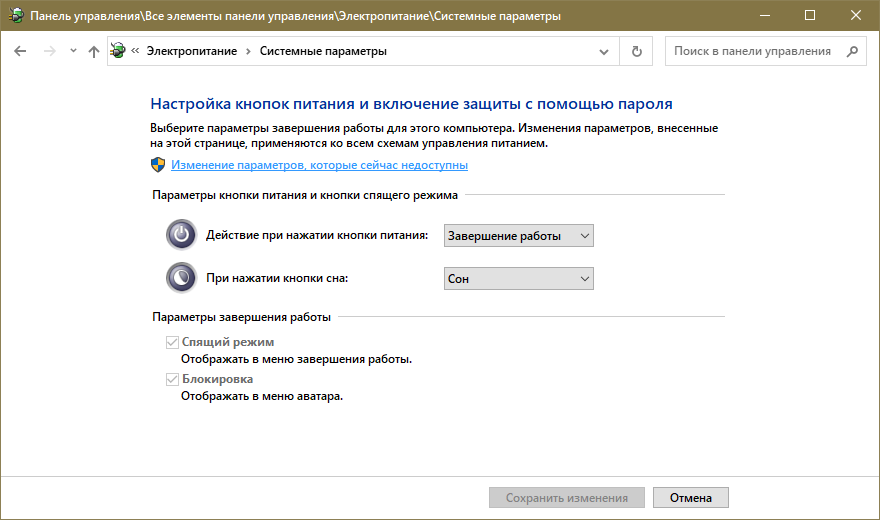Toggle the "Блокировка" checkbox
This screenshot has width=880, height=520.
(x=171, y=380)
